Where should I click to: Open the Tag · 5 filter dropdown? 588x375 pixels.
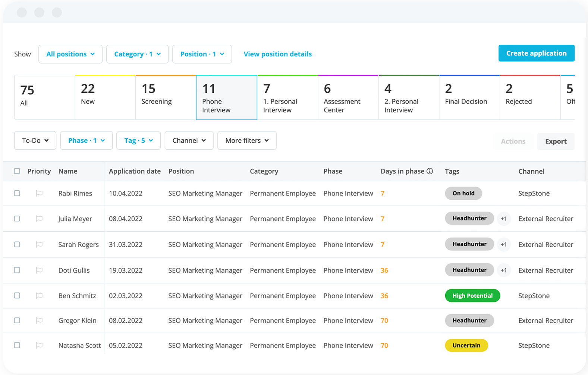coord(138,140)
